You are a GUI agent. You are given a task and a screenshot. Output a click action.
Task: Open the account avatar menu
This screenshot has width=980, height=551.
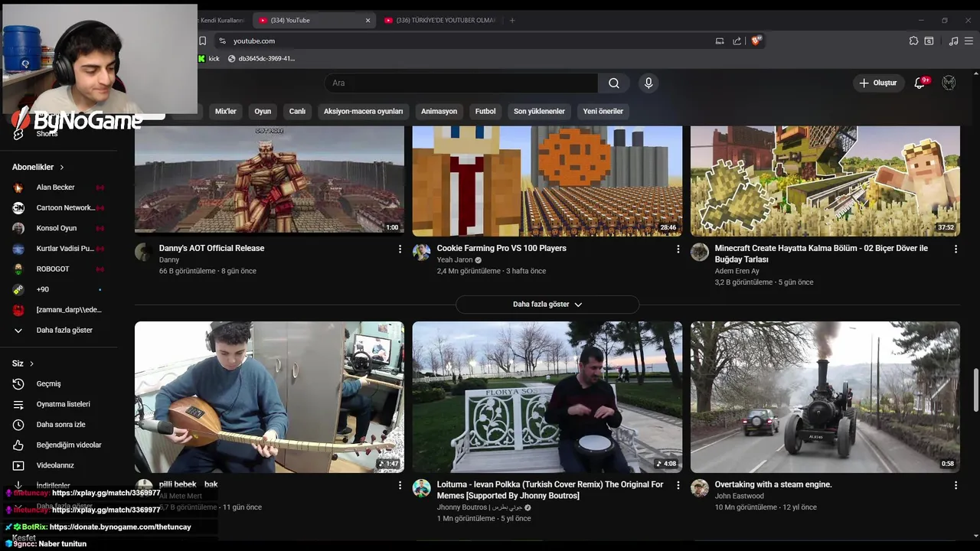[x=949, y=83]
